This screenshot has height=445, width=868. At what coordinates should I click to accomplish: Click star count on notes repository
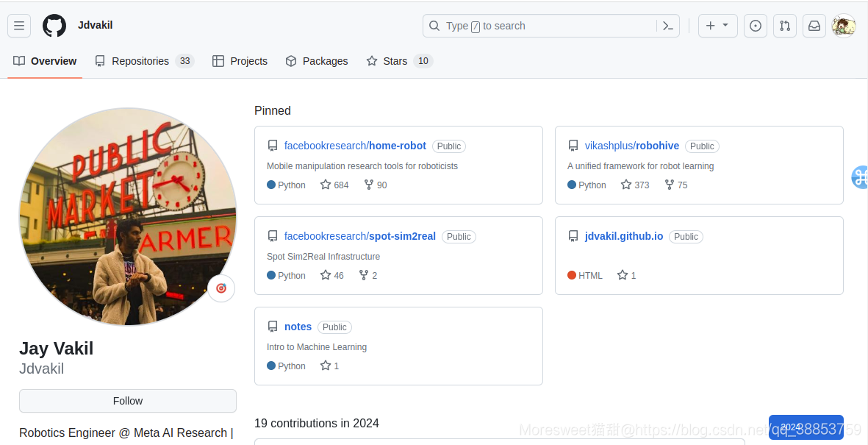pos(329,366)
